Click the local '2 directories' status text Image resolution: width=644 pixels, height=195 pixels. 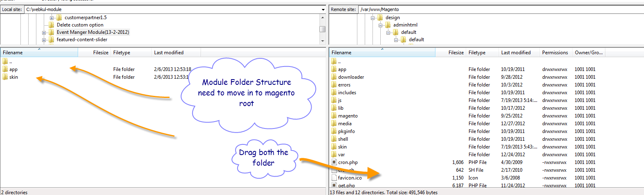pyautogui.click(x=14, y=192)
